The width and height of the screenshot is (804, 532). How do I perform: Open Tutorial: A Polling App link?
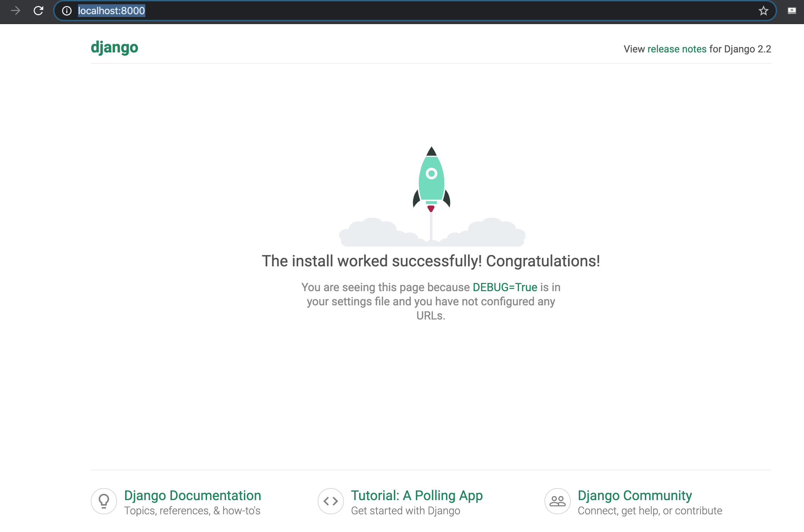coord(417,496)
